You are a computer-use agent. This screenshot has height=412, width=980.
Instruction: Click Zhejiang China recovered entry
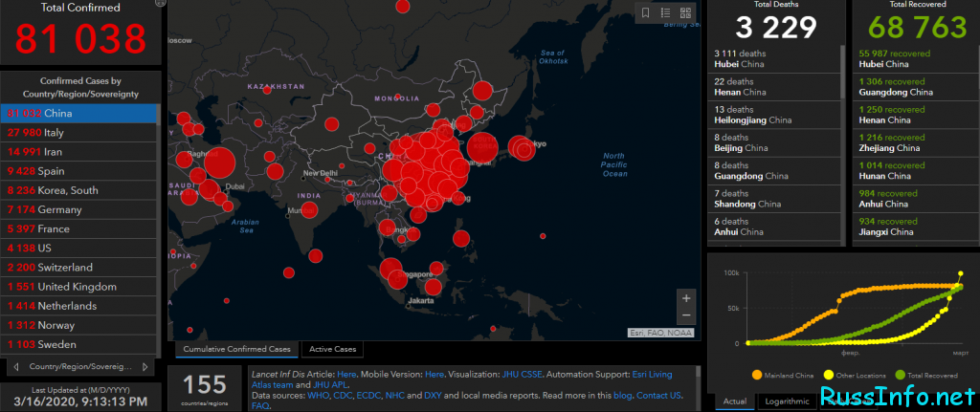pyautogui.click(x=916, y=143)
